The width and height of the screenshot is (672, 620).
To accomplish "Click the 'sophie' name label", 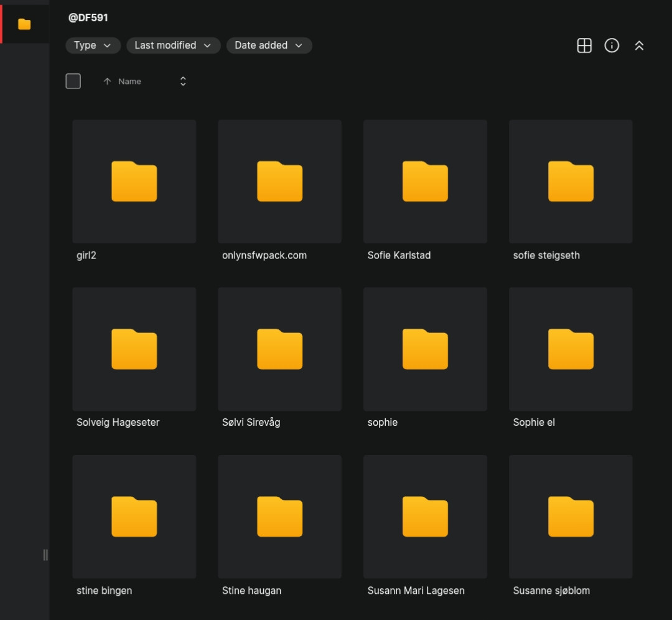I will click(x=382, y=422).
